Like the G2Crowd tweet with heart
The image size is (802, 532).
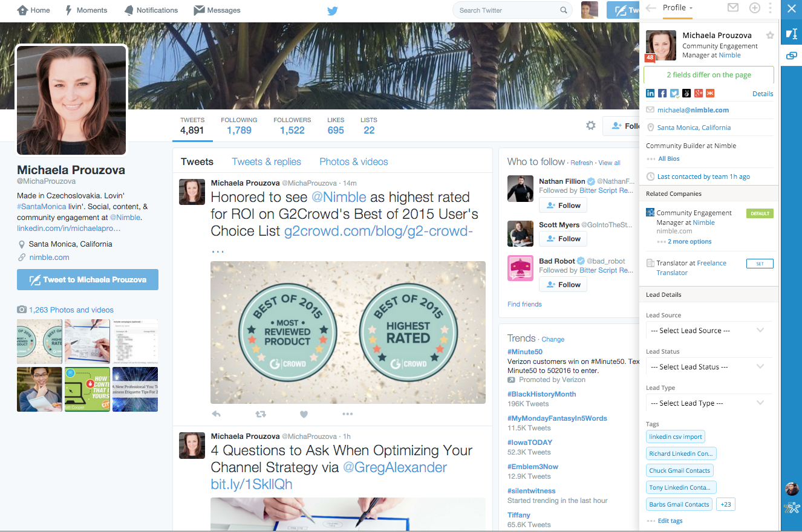[304, 414]
